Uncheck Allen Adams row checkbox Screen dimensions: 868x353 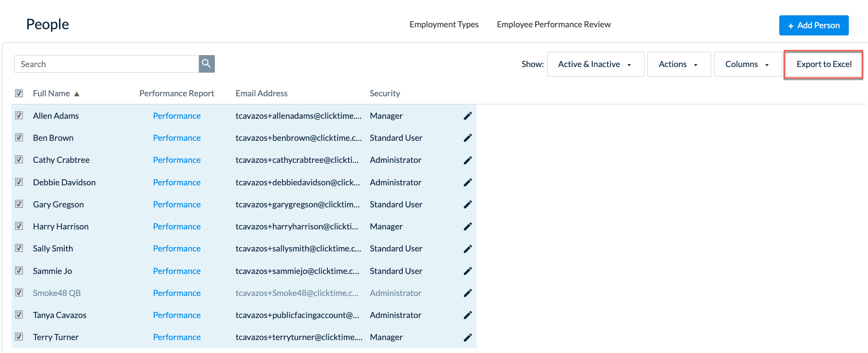[x=19, y=115]
